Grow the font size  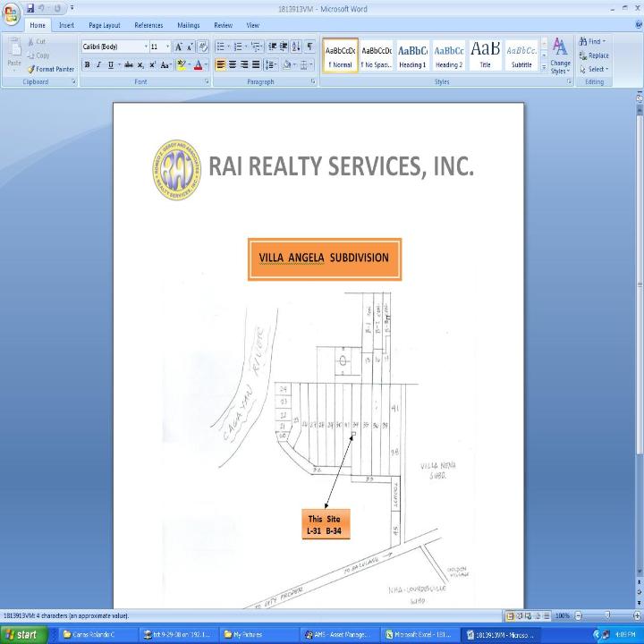coord(179,47)
